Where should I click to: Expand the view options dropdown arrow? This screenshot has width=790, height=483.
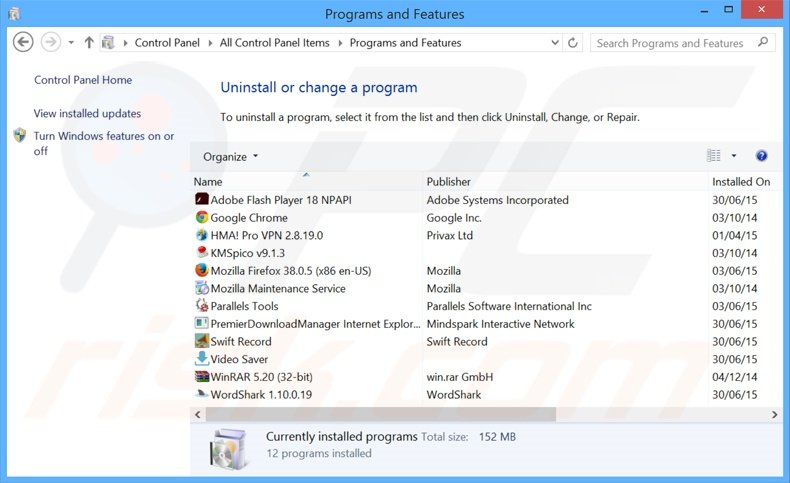coord(734,156)
